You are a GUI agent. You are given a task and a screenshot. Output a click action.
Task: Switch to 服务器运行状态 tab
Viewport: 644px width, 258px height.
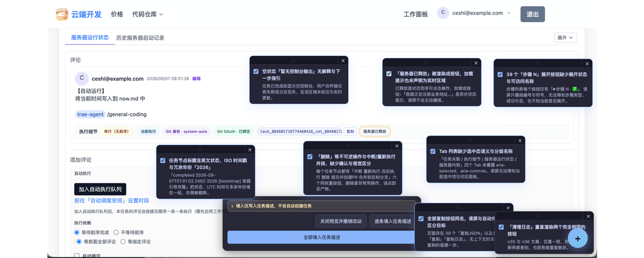[x=90, y=38]
